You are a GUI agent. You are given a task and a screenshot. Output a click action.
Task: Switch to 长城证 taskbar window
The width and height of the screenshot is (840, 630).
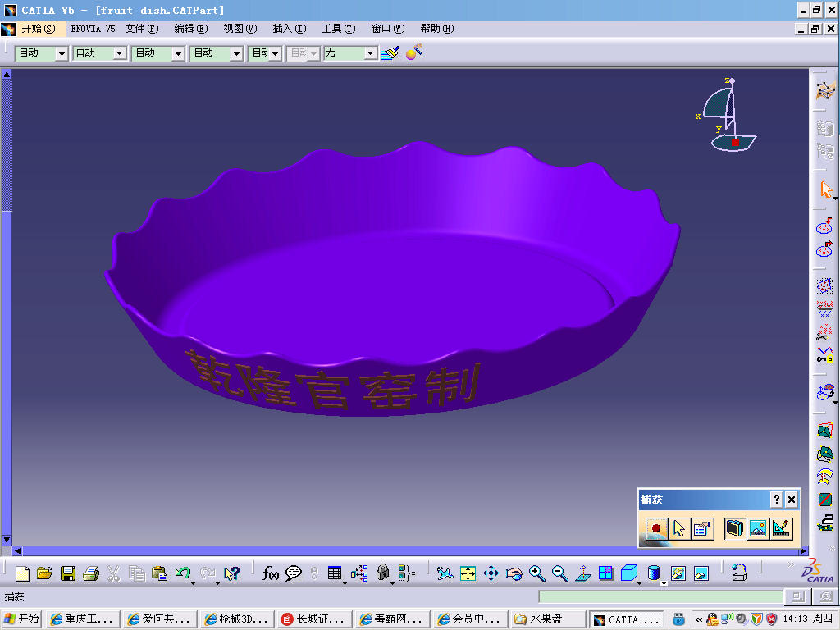tap(315, 619)
